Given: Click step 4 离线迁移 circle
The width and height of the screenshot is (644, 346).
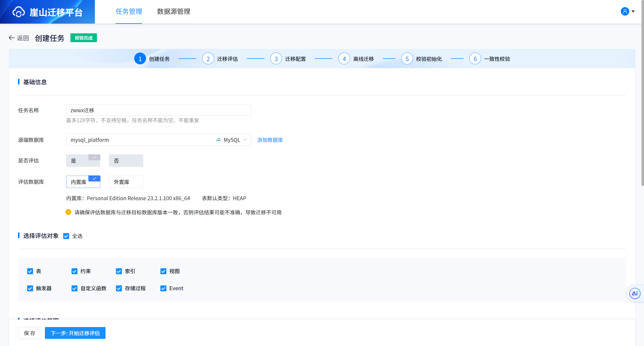Looking at the screenshot, I should (344, 59).
